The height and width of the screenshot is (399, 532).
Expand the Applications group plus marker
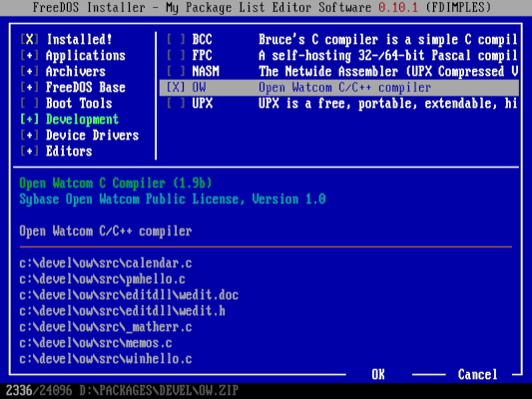tap(30, 55)
